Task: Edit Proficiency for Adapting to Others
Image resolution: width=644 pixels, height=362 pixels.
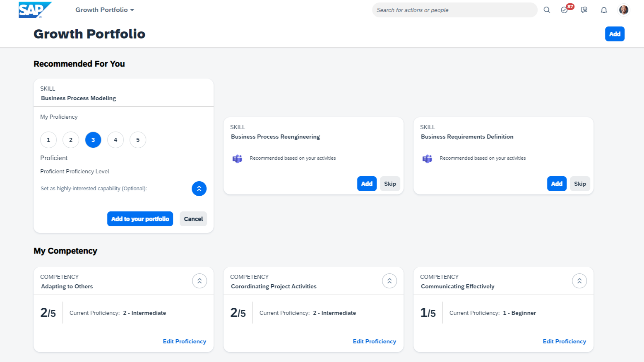Action: point(184,341)
